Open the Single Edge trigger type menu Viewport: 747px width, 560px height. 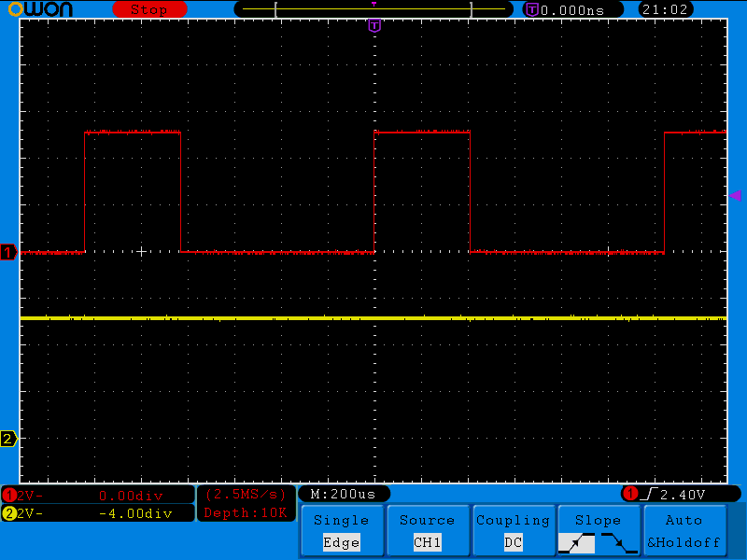point(342,531)
